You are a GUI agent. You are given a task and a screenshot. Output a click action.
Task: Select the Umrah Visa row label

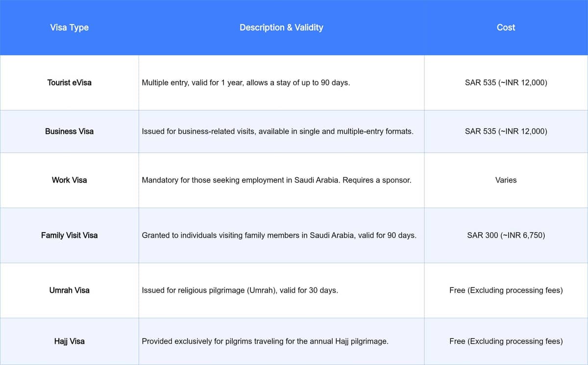(69, 290)
